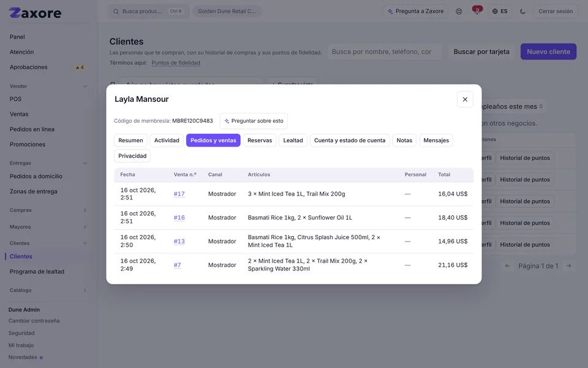Click Preguntar sobre esto

pyautogui.click(x=254, y=121)
